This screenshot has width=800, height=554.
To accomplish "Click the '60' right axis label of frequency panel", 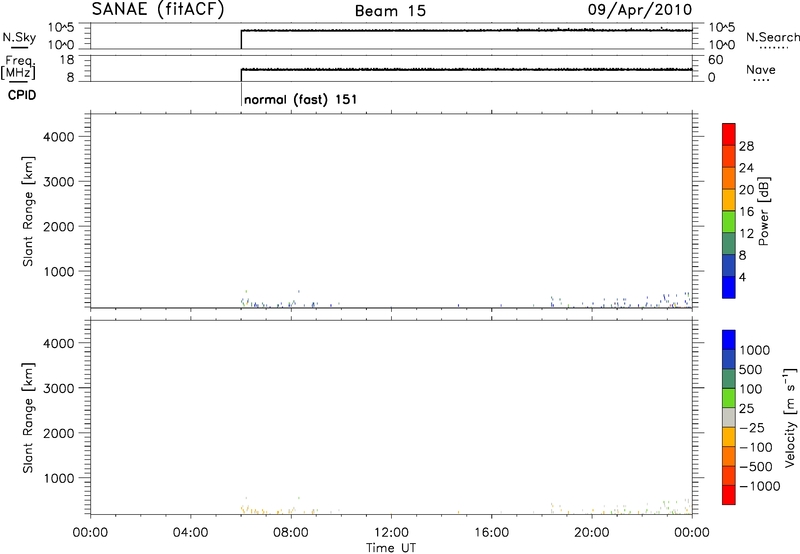I will (x=715, y=60).
